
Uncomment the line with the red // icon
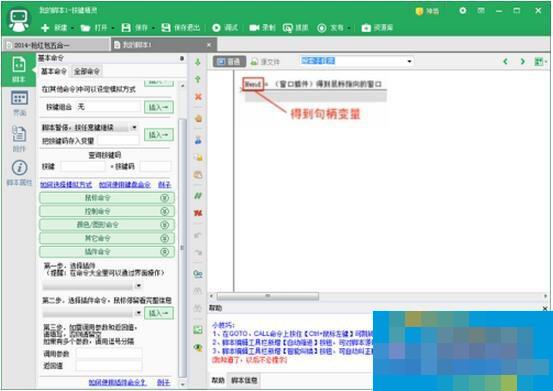[x=198, y=213]
